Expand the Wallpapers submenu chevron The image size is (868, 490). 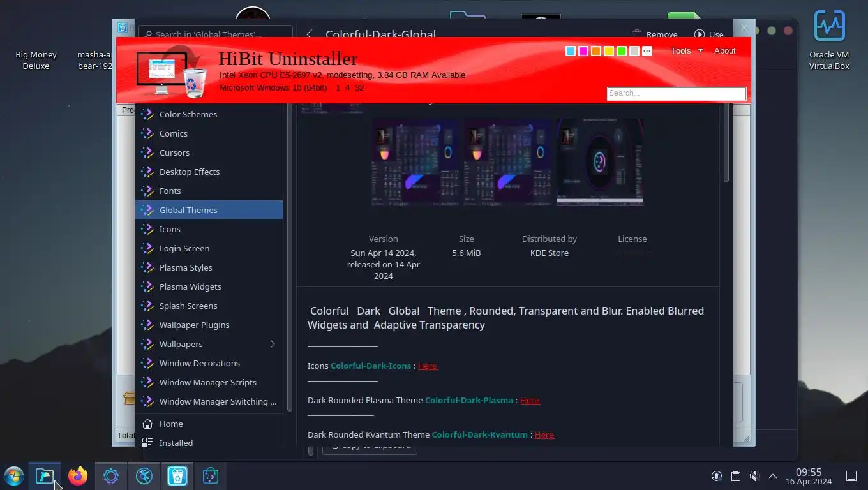tap(273, 344)
